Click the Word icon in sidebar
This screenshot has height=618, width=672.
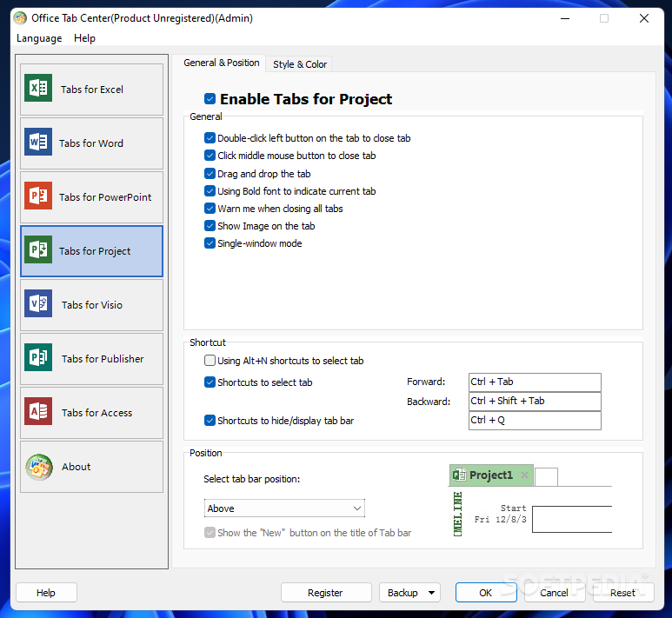pos(38,142)
